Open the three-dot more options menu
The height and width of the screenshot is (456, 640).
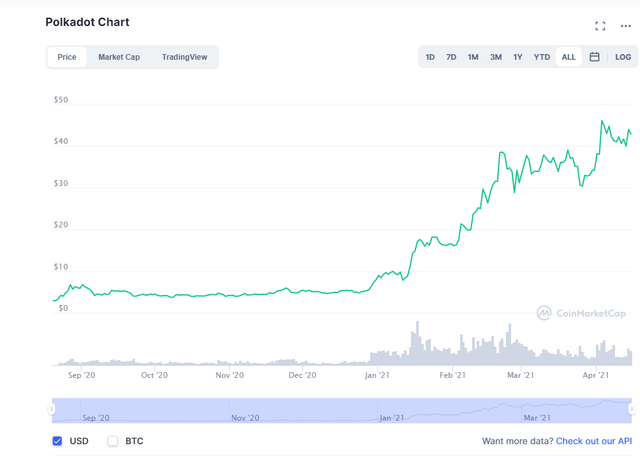(625, 26)
